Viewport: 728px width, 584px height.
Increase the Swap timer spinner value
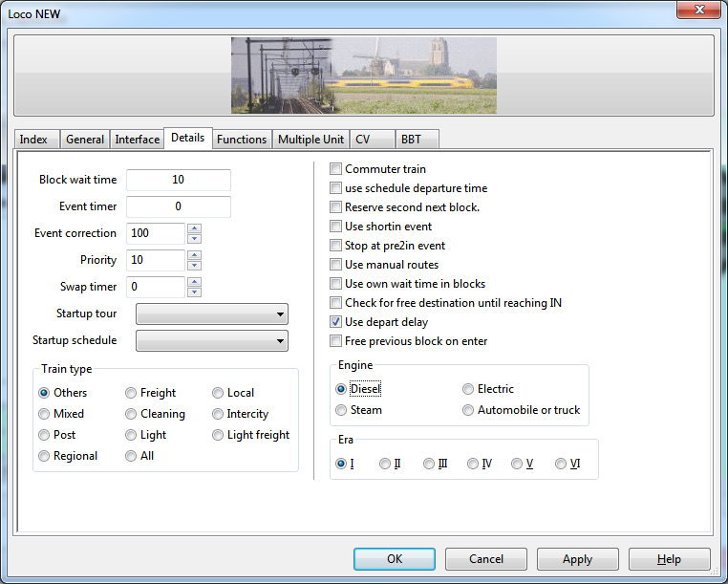coord(194,282)
